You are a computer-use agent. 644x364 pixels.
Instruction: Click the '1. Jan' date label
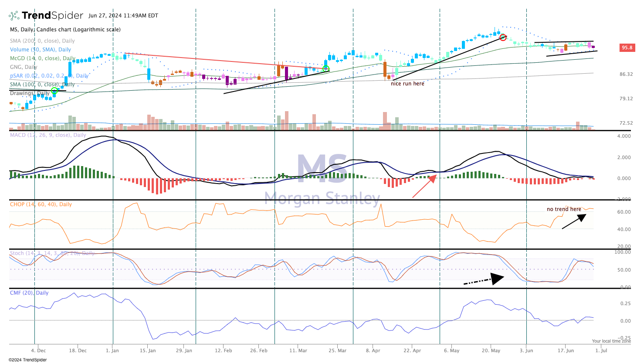112,350
